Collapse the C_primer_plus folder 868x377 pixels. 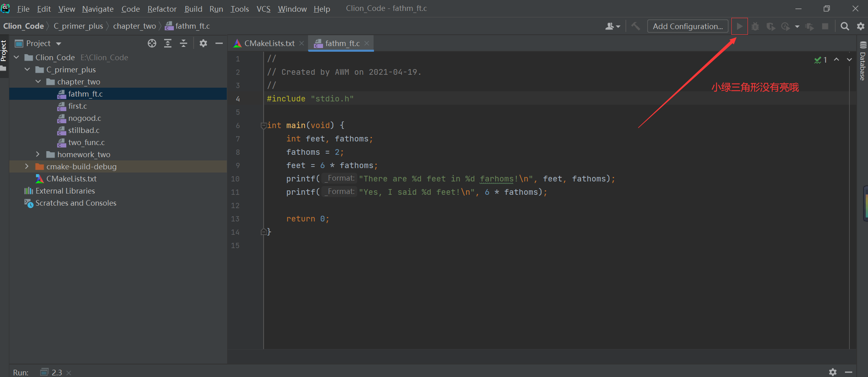pyautogui.click(x=27, y=70)
